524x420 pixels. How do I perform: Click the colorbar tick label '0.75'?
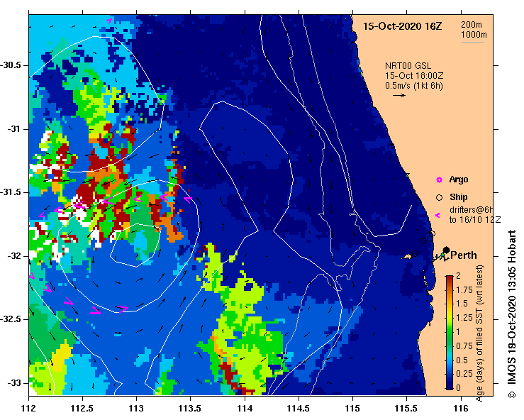coord(464,346)
